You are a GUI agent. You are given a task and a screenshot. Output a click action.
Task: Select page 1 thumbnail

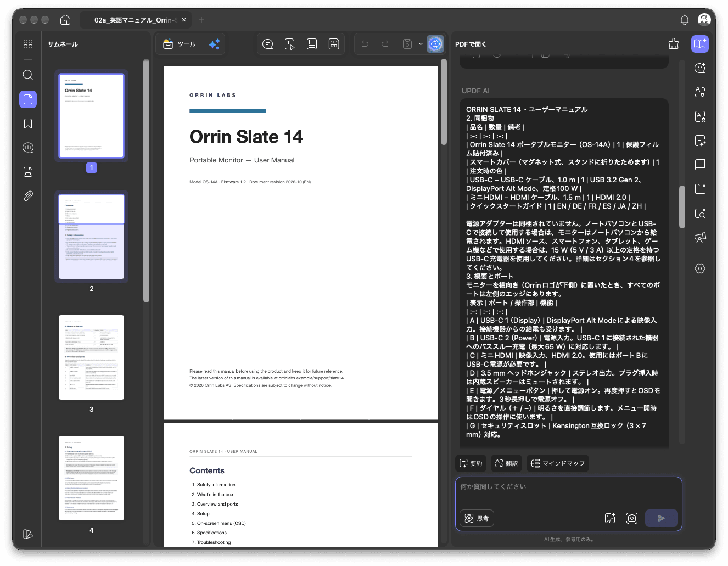point(92,116)
